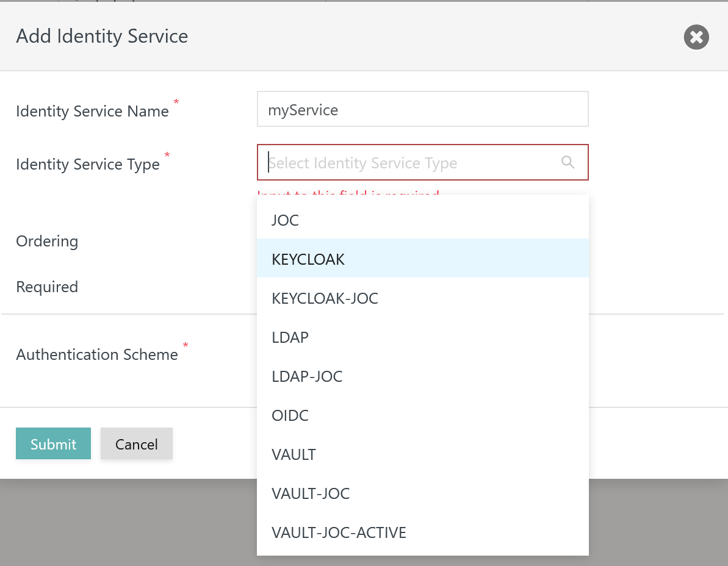Screen dimensions: 728x566
Task: Click the Identity Service Type label
Action: click(x=88, y=164)
